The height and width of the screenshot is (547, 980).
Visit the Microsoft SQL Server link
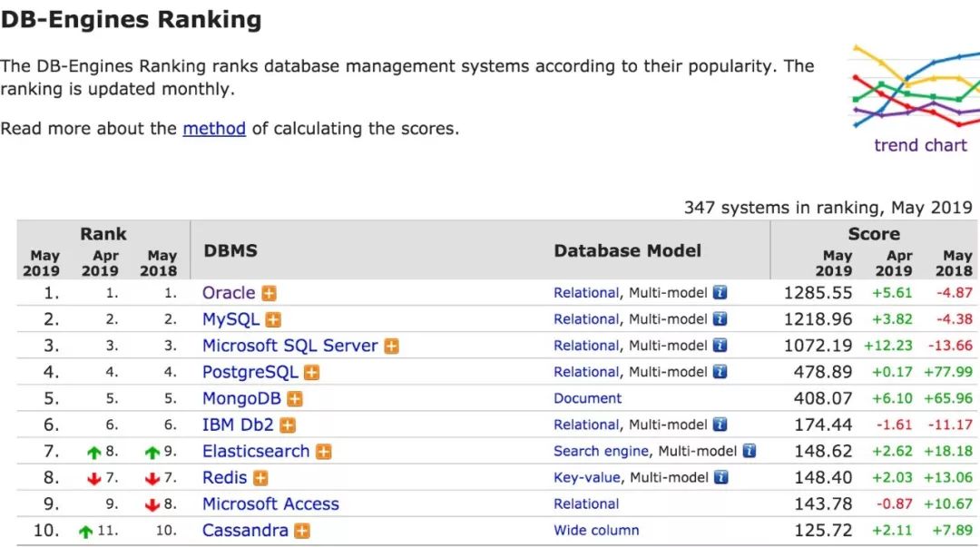(290, 345)
